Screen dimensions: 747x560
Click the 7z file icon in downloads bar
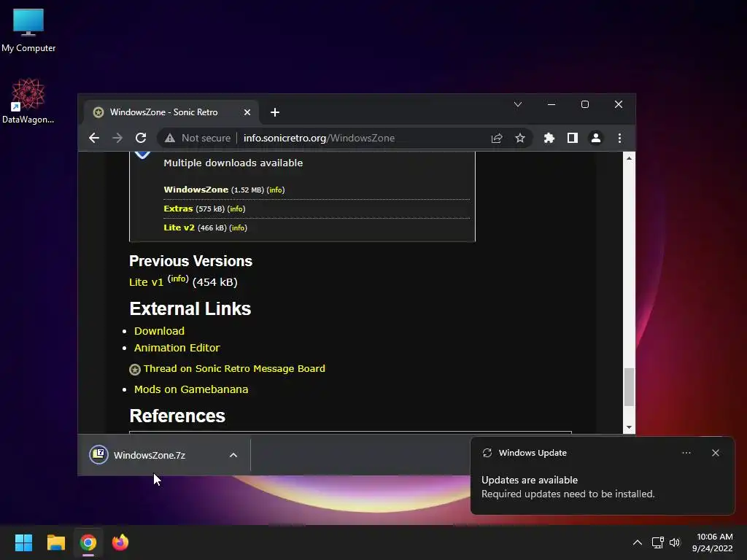point(98,455)
